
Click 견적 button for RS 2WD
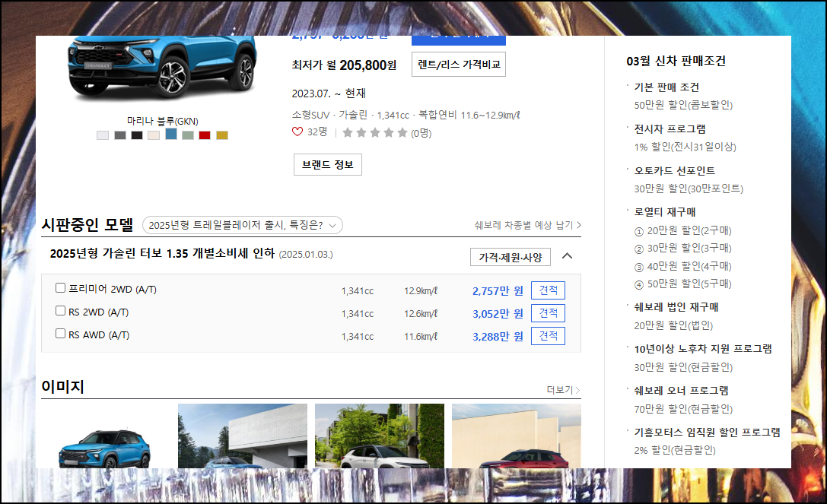[x=548, y=313]
